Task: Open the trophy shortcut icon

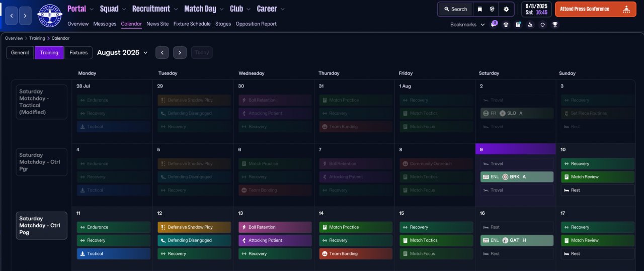Action: click(x=555, y=25)
